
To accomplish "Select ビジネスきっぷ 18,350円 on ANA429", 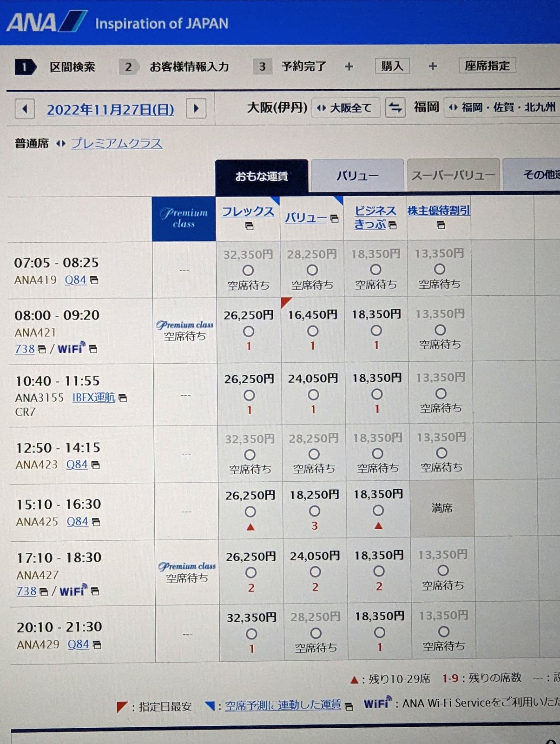I will (379, 632).
